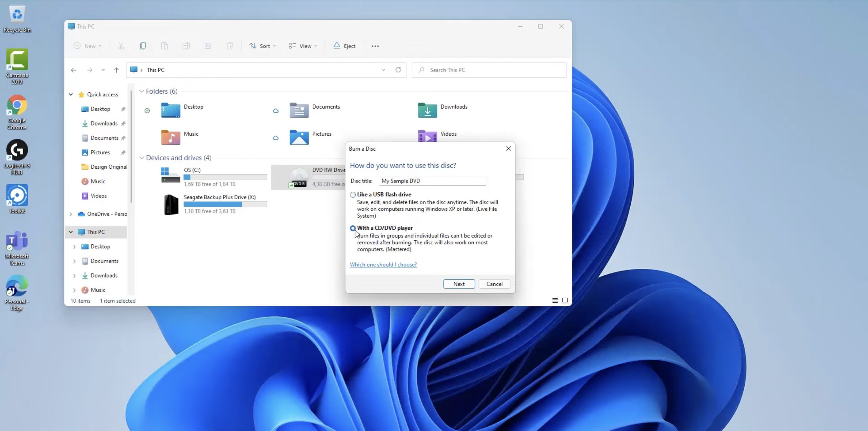Image resolution: width=868 pixels, height=431 pixels.
Task: Go up one level with up arrow
Action: click(116, 70)
